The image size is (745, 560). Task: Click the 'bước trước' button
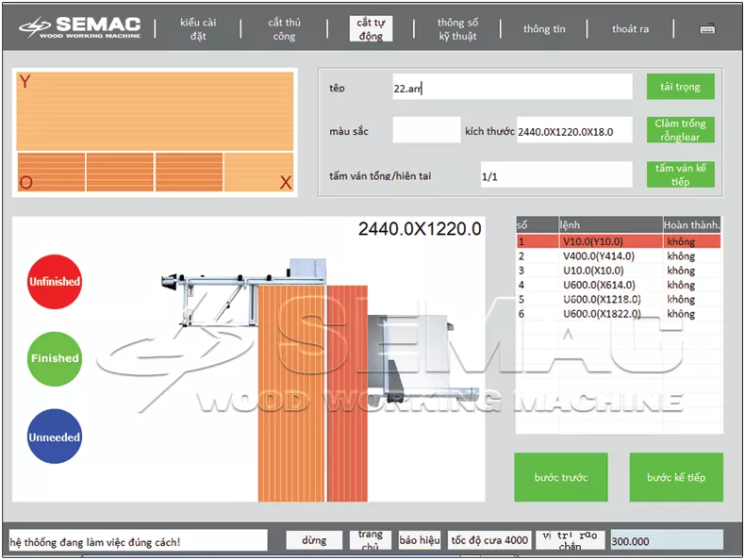561,477
